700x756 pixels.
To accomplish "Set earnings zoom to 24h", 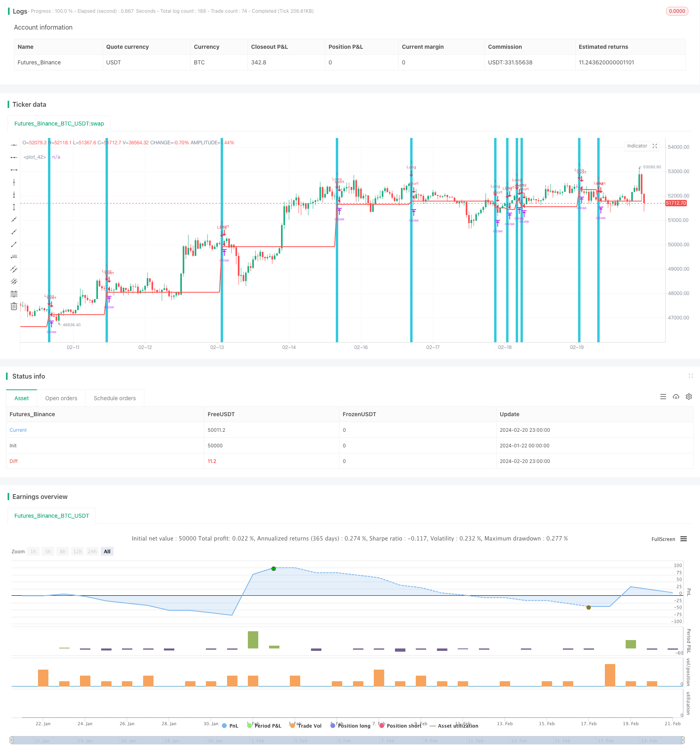I will pyautogui.click(x=92, y=551).
